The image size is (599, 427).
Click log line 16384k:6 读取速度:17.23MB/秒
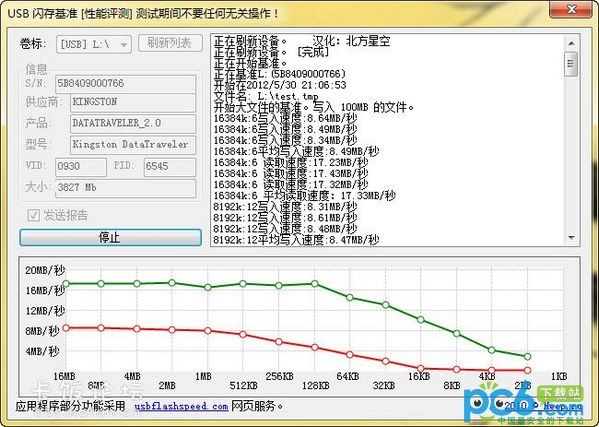[291, 162]
